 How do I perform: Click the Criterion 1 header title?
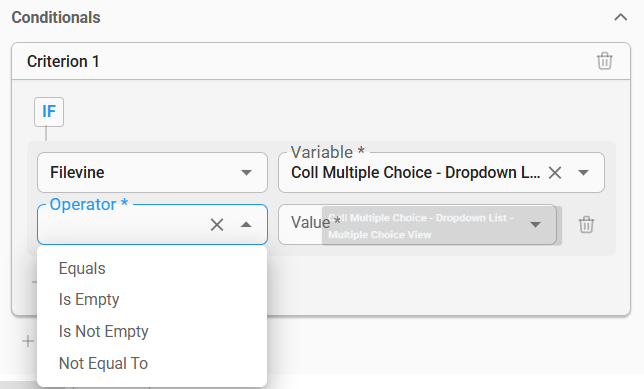[x=63, y=61]
